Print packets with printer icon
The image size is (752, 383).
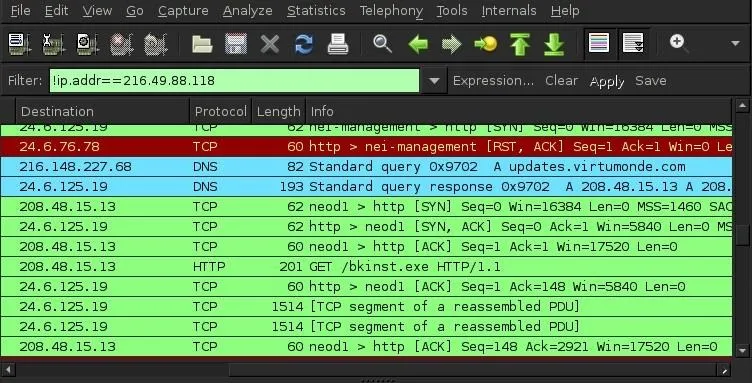pyautogui.click(x=338, y=44)
